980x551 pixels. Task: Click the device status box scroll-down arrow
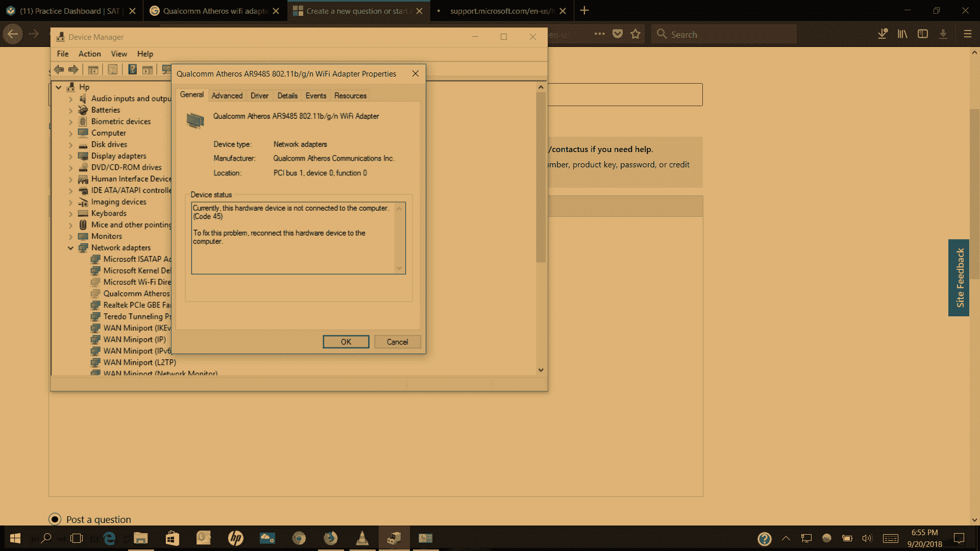(x=399, y=268)
